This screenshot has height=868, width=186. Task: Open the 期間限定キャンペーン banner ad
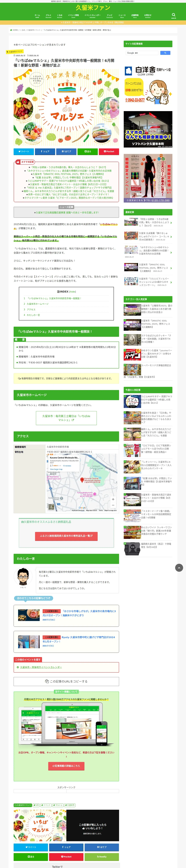(x=148, y=178)
